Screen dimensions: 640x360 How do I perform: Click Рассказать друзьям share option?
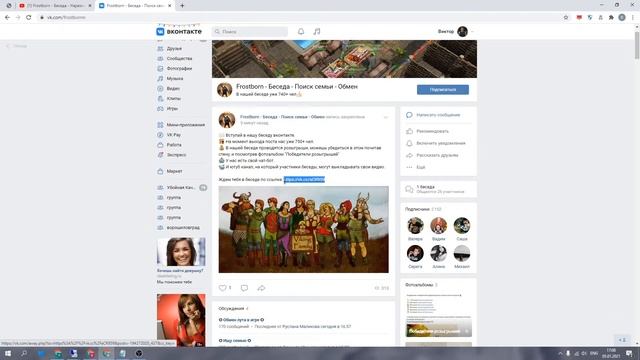point(437,155)
